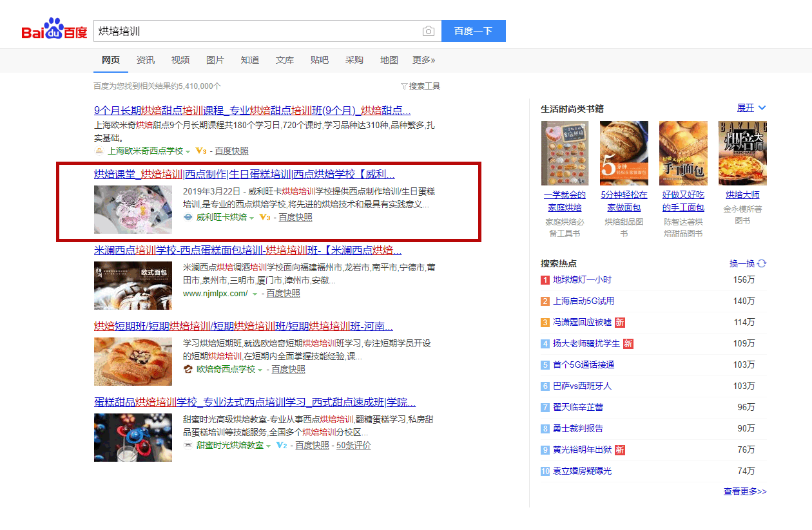Click the favicon before 甜蜜时光烘焙教室
The image size is (812, 530).
pos(188,446)
